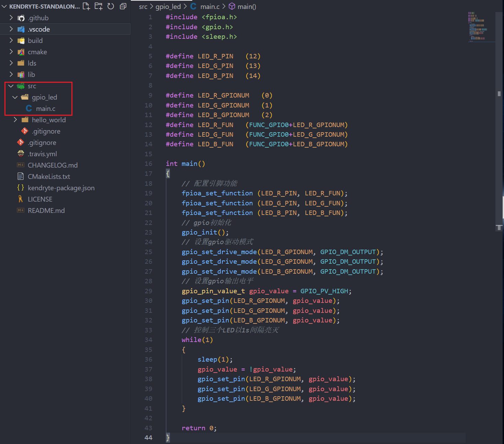This screenshot has width=504, height=444.
Task: Click the .github folder icon
Action: pyautogui.click(x=21, y=18)
